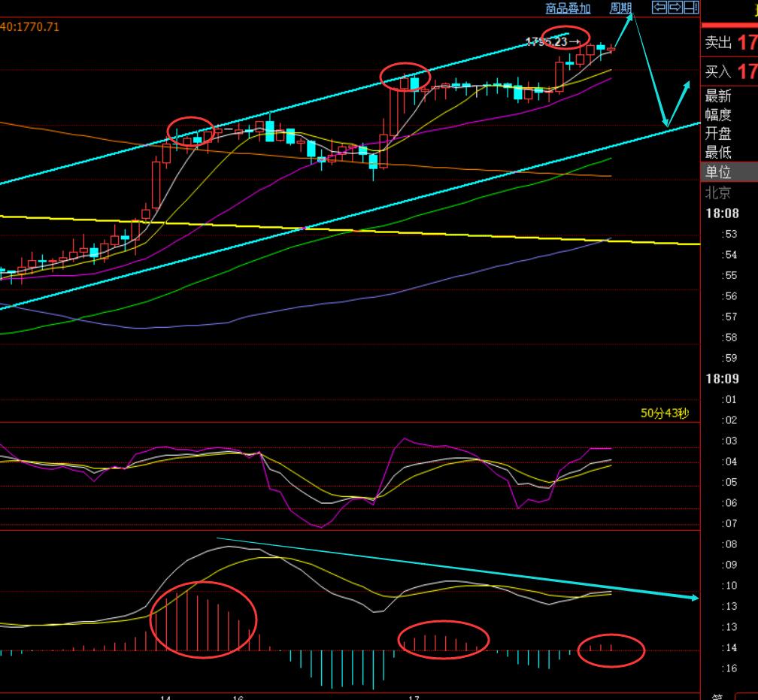This screenshot has height=700, width=758.
Task: Open the 周期 period link
Action: [620, 8]
